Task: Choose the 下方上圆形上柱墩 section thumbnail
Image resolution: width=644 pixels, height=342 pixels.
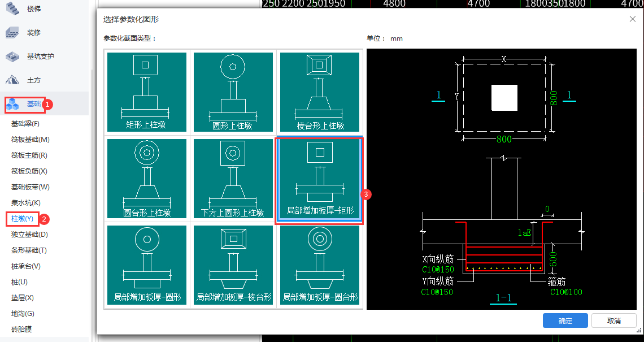Action: click(x=233, y=179)
